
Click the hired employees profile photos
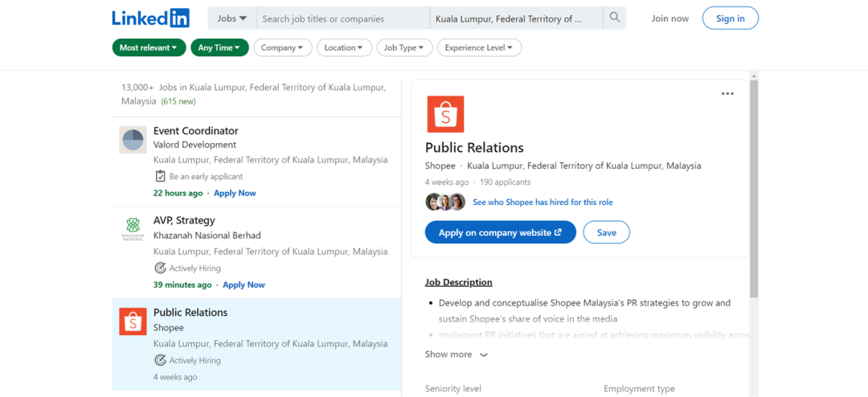(x=445, y=203)
